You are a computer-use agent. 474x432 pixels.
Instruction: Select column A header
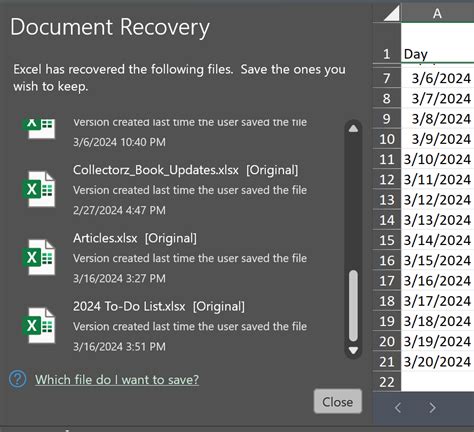[x=437, y=14]
